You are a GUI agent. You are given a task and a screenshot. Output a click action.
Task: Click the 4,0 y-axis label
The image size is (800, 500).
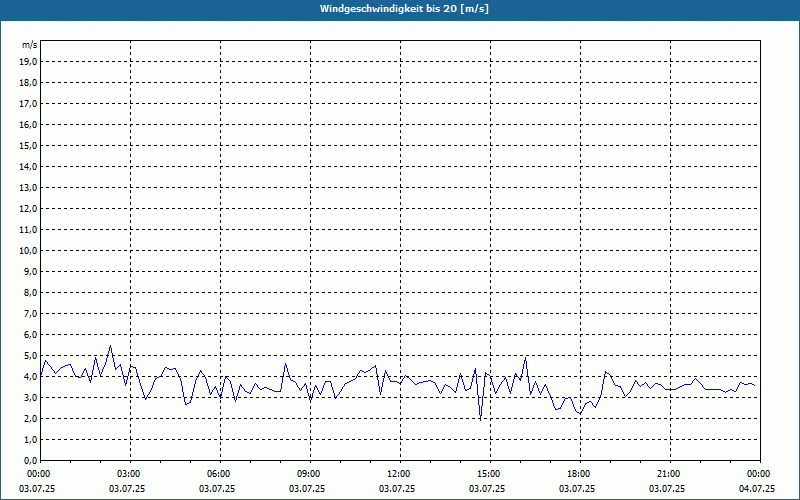tap(30, 377)
